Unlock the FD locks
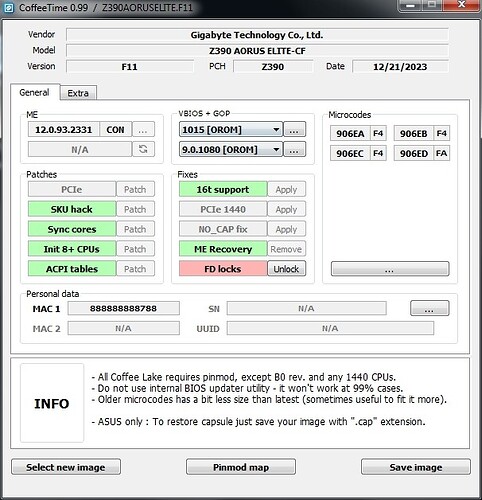This screenshot has height=500, width=482. point(286,269)
